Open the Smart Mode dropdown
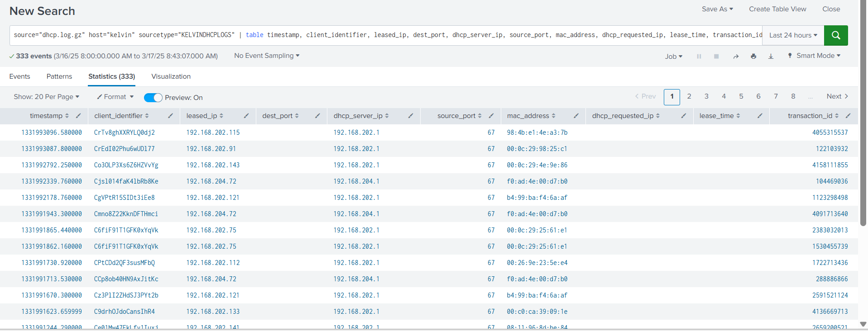Image resolution: width=868 pixels, height=331 pixels. pyautogui.click(x=814, y=56)
